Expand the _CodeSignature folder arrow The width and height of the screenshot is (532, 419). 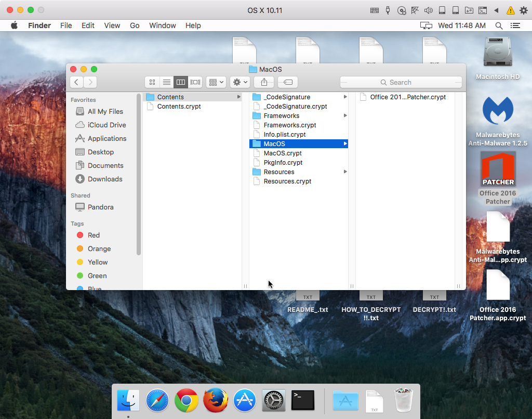point(345,97)
